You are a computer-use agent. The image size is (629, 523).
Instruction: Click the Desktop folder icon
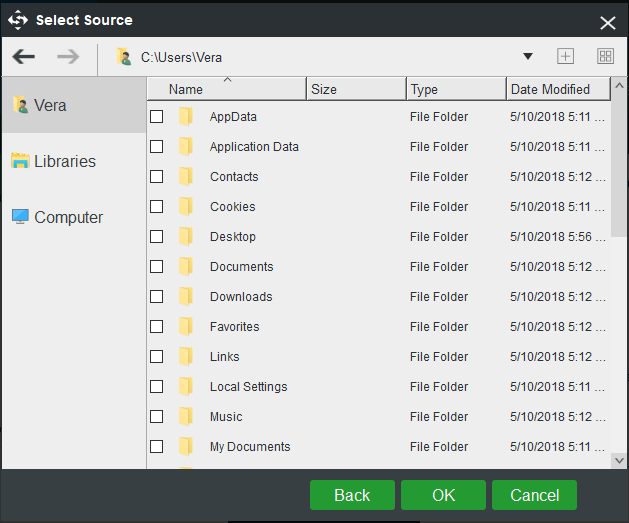[x=186, y=237]
